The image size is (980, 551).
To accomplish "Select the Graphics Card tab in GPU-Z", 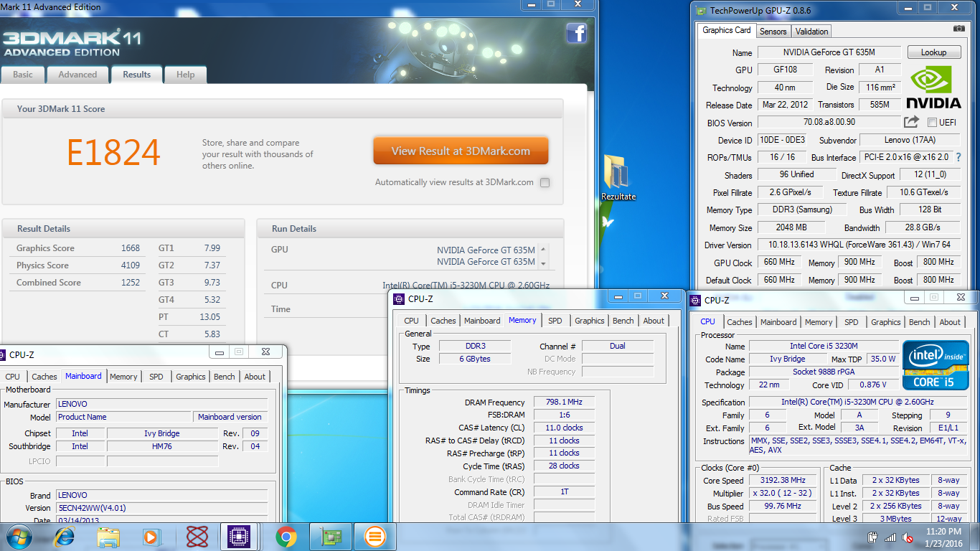I will (727, 30).
